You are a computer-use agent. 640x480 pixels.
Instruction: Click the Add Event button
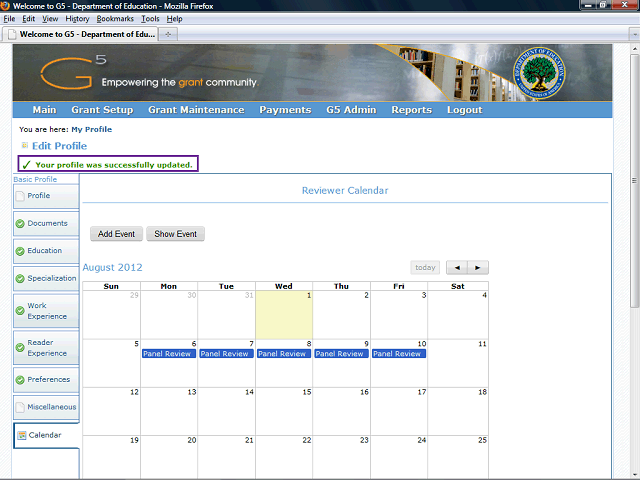(116, 234)
